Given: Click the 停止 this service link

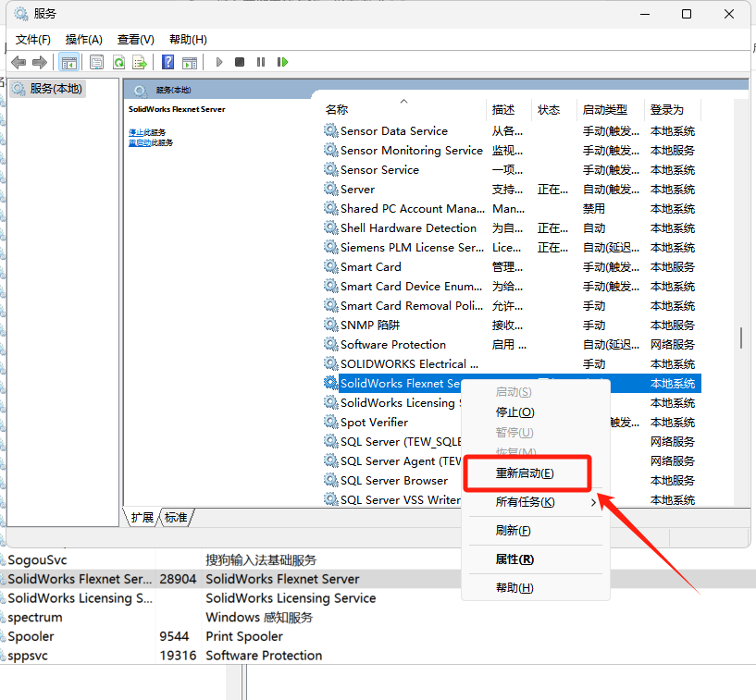Looking at the screenshot, I should tap(136, 132).
